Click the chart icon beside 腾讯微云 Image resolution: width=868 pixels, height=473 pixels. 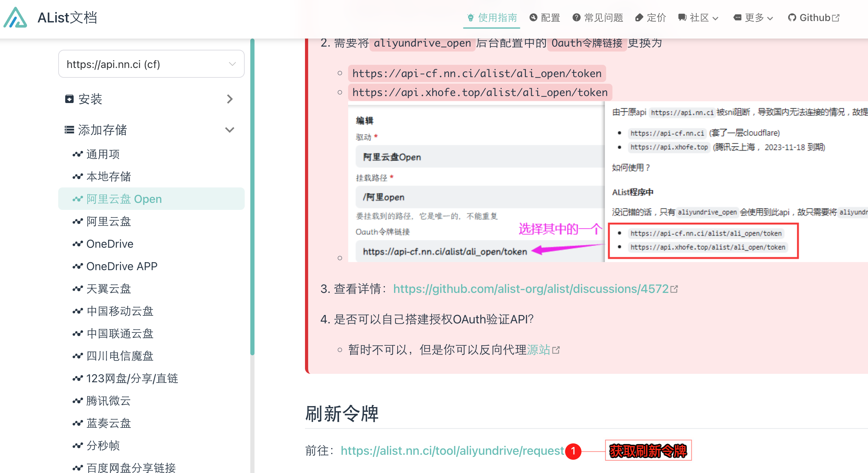point(77,401)
